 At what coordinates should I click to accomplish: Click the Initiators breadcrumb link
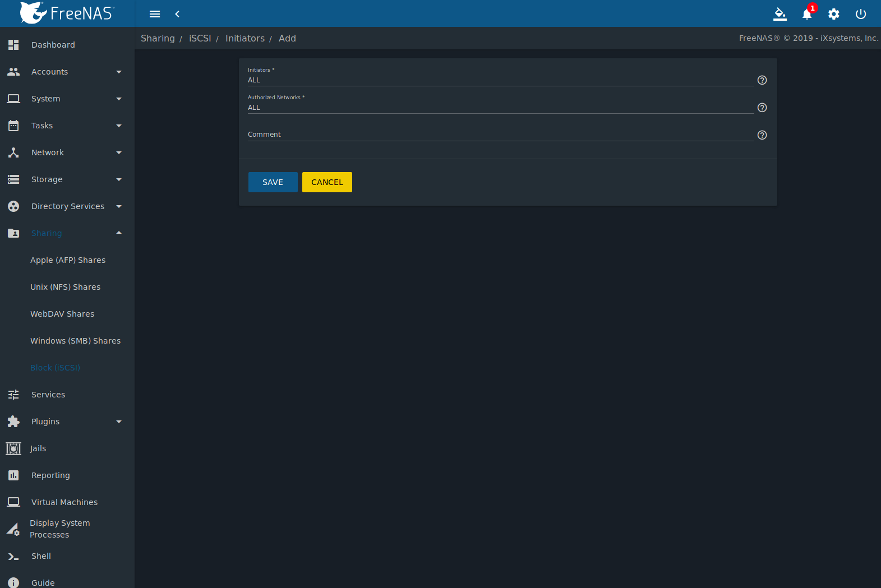(x=245, y=38)
